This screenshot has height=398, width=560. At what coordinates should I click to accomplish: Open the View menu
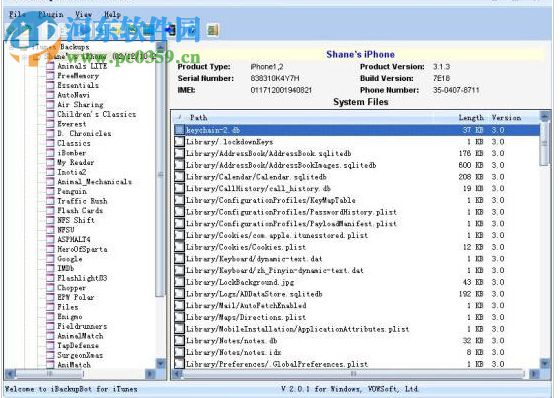(83, 14)
